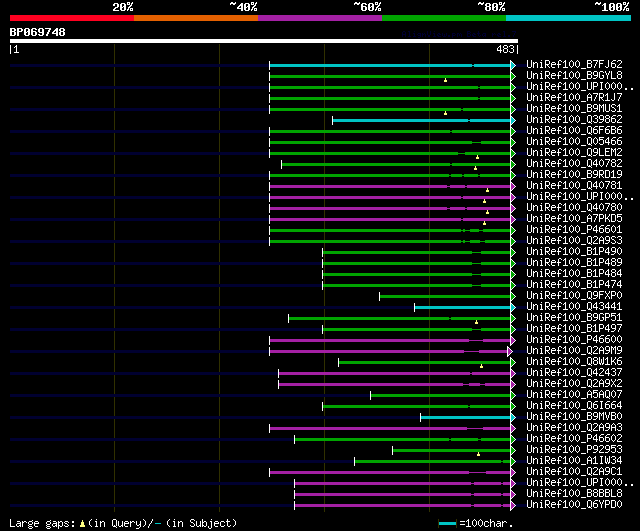
Task: Click the orange ~40% identity color segment
Action: tap(196, 18)
